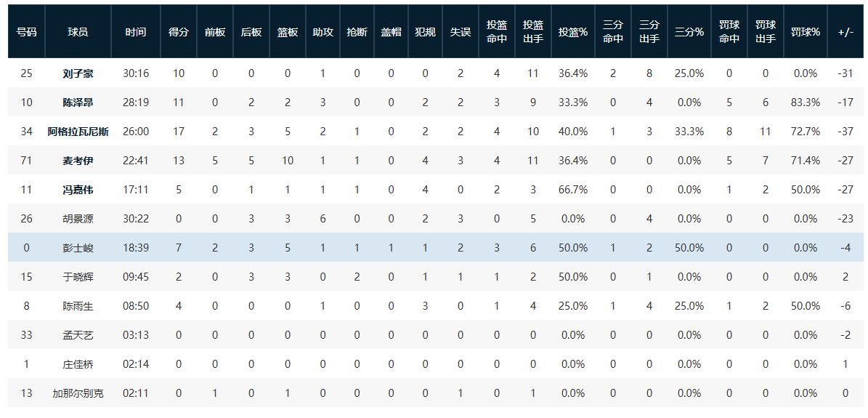Select the +/- column header
The image size is (868, 418).
tap(845, 32)
